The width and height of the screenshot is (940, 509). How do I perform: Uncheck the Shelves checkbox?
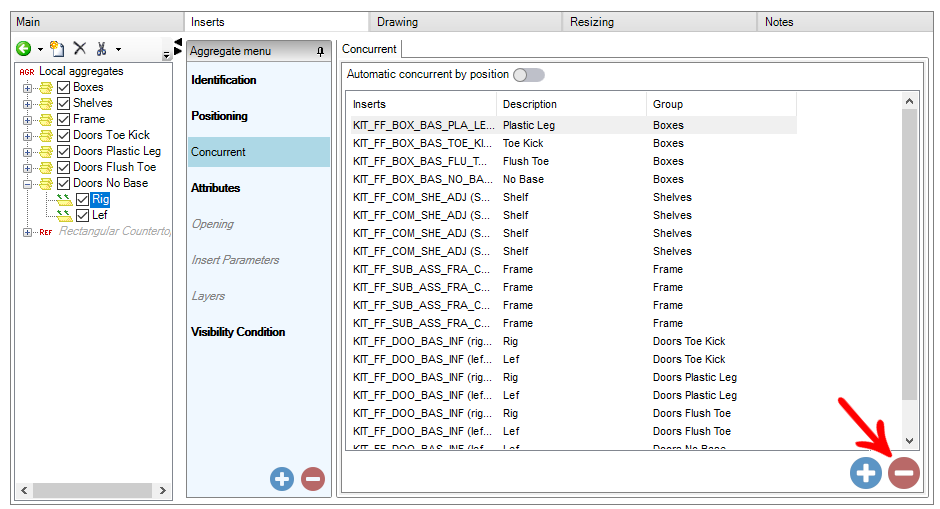click(64, 104)
